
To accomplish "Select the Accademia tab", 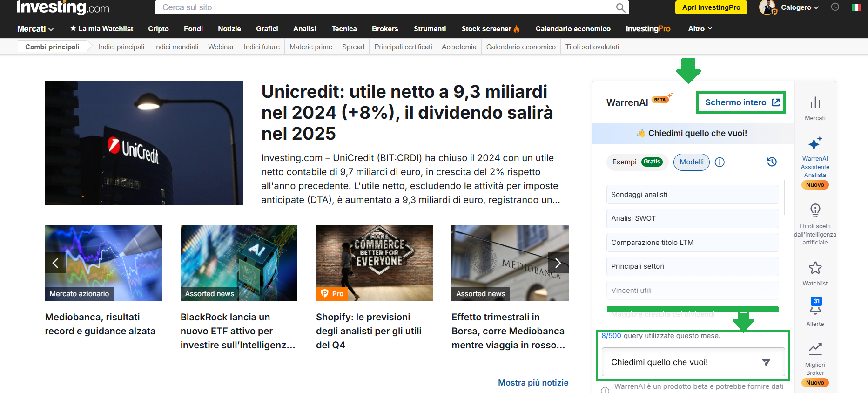I will [x=459, y=47].
